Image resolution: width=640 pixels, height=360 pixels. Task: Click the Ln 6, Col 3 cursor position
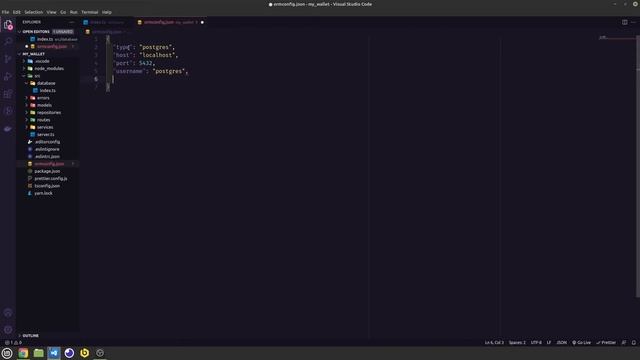[494, 342]
